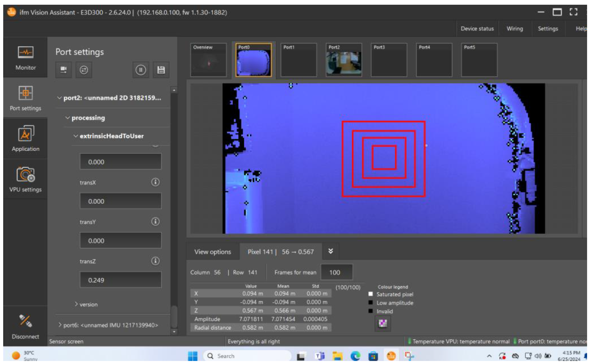Click the Frames for mean input field
592x364 pixels.
click(337, 273)
